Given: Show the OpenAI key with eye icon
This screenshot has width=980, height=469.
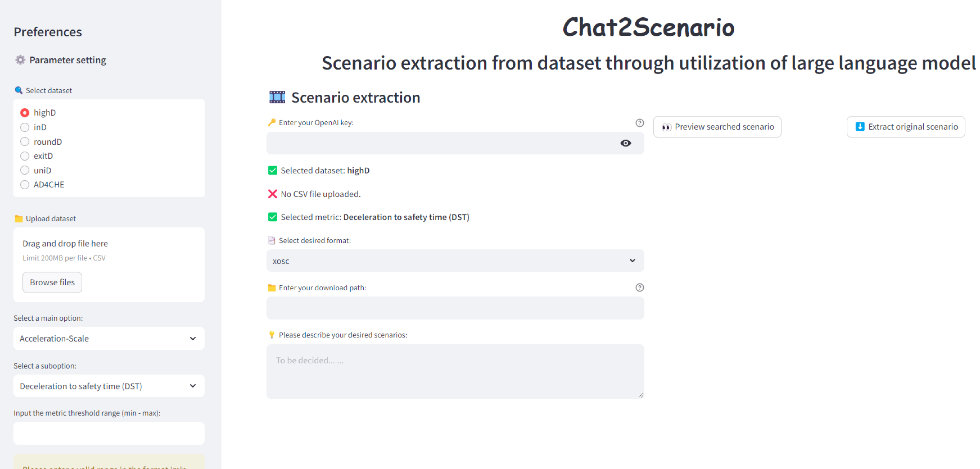Looking at the screenshot, I should (x=625, y=143).
